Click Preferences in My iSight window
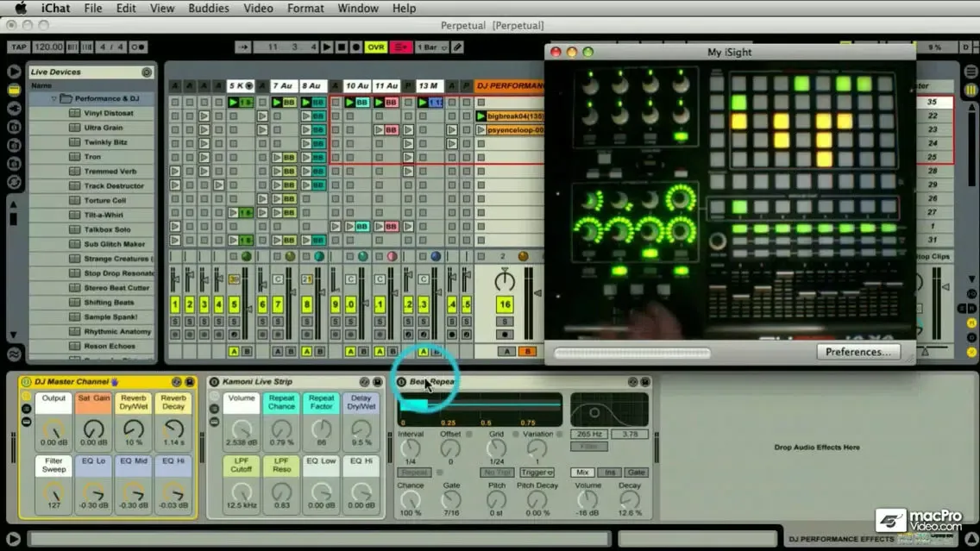Image resolution: width=980 pixels, height=551 pixels. pyautogui.click(x=858, y=352)
